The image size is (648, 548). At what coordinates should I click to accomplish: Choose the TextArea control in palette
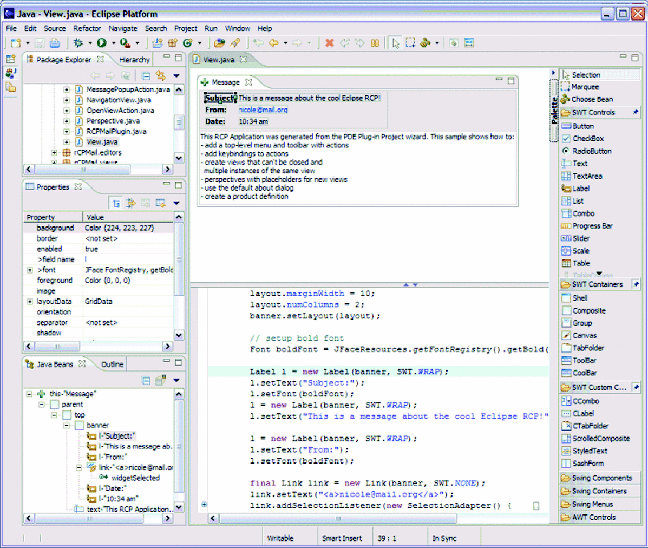pyautogui.click(x=587, y=176)
